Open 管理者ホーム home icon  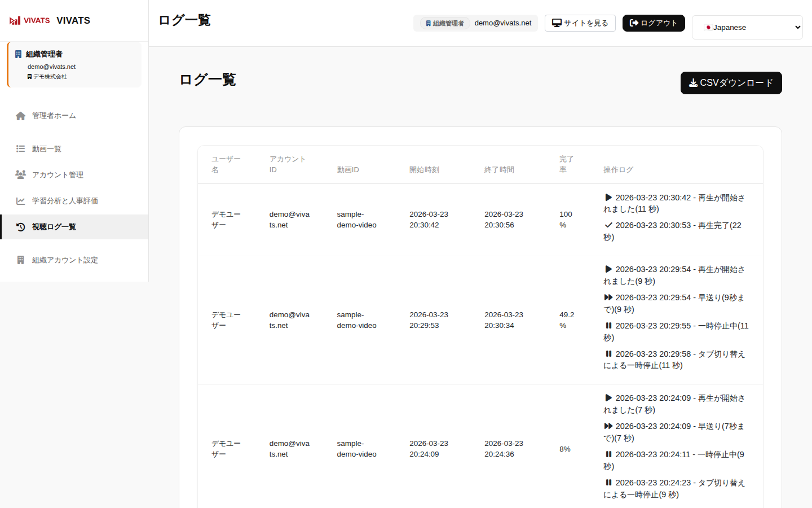point(21,116)
